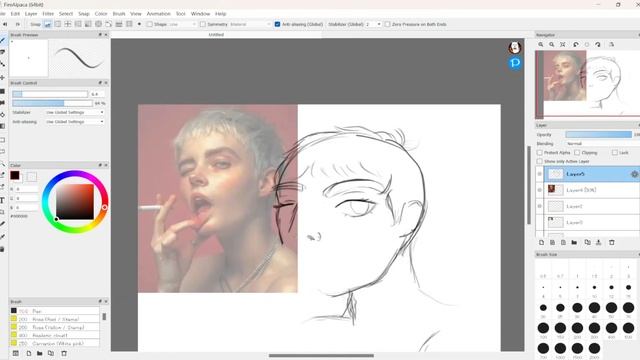Click the layer Opacity slider
This screenshot has height=360, width=640.
tap(598, 134)
